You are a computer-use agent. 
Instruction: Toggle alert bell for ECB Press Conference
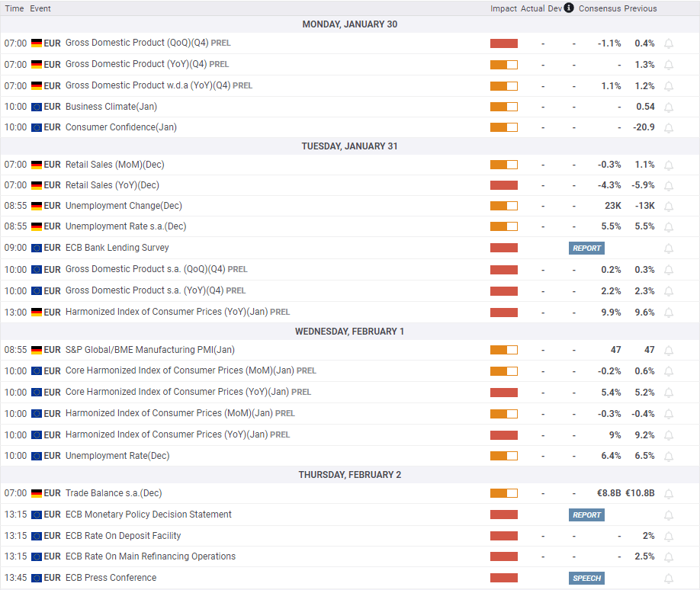pyautogui.click(x=669, y=579)
